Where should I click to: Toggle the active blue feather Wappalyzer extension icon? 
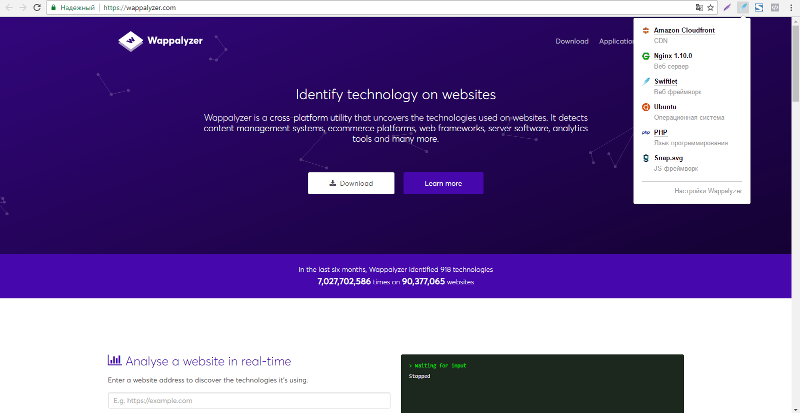coord(743,8)
